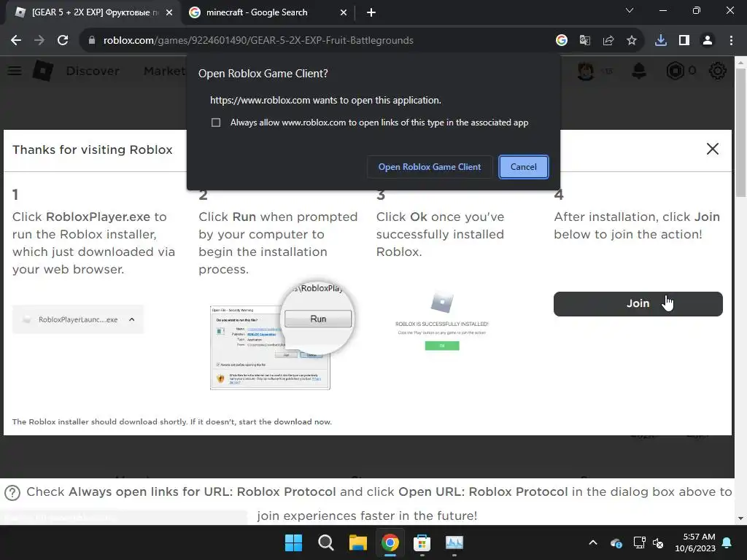Open Roblox hamburger navigation menu
Screen dimensions: 747x560
click(x=15, y=71)
